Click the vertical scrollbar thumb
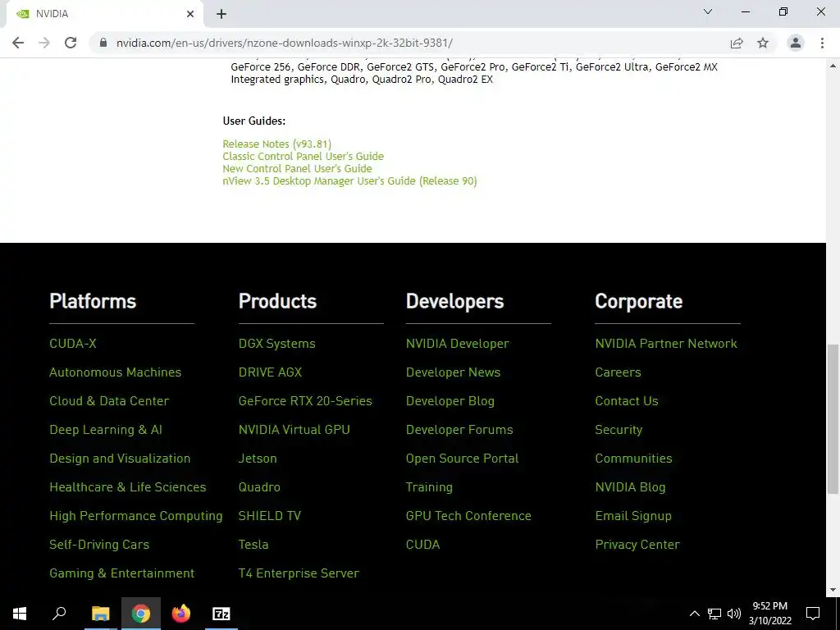This screenshot has width=840, height=630. [833, 418]
